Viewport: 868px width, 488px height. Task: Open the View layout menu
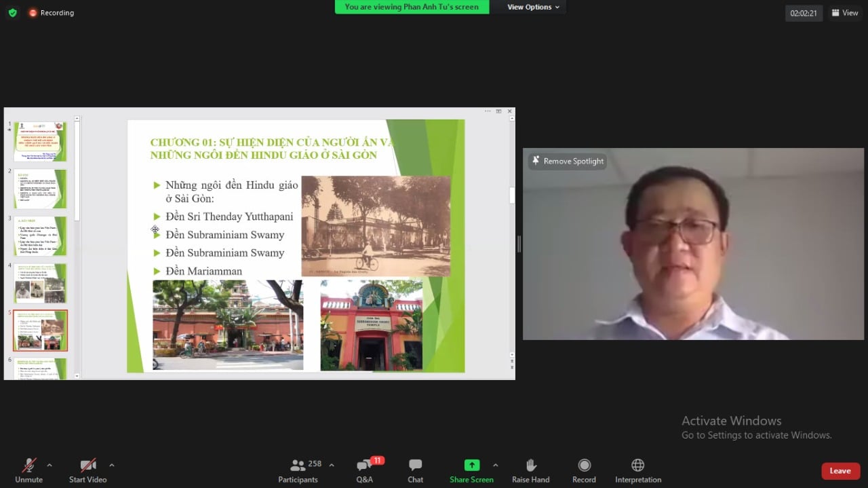(845, 13)
